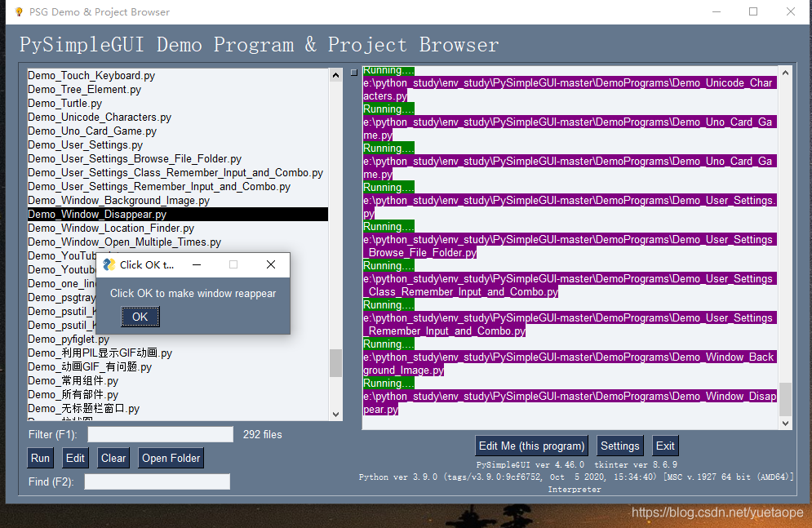The width and height of the screenshot is (812, 528).
Task: Select Demo_User_Settings_Remember_Input_and_Combo.py
Action: pyautogui.click(x=178, y=187)
